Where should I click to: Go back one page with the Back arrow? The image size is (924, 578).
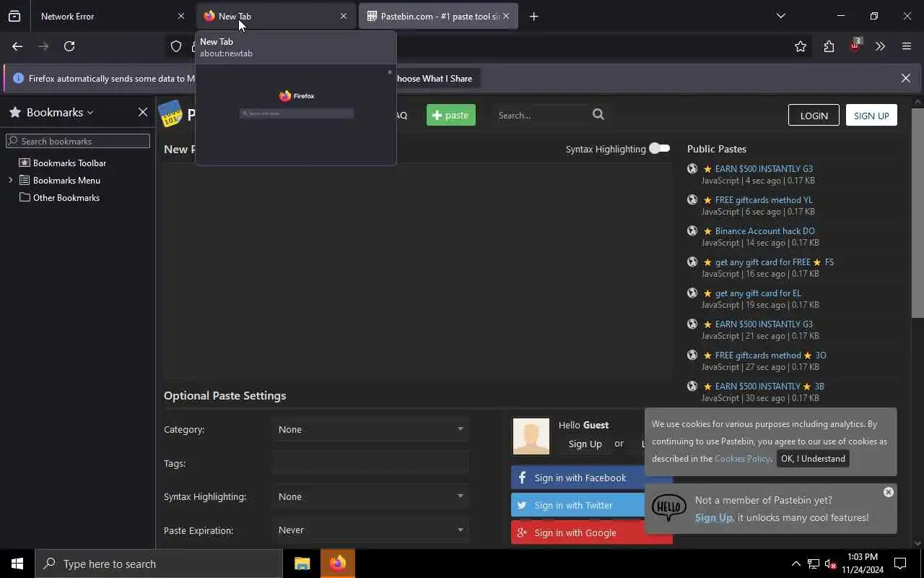click(17, 46)
